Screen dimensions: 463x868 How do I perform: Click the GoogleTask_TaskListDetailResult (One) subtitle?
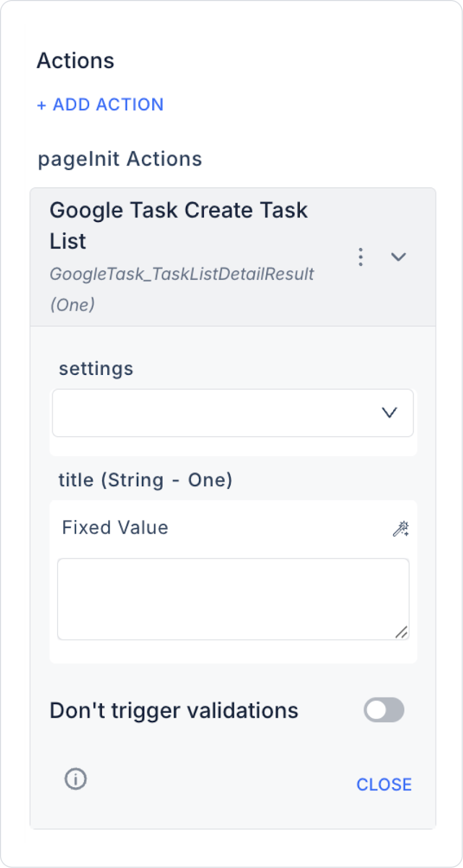click(182, 289)
